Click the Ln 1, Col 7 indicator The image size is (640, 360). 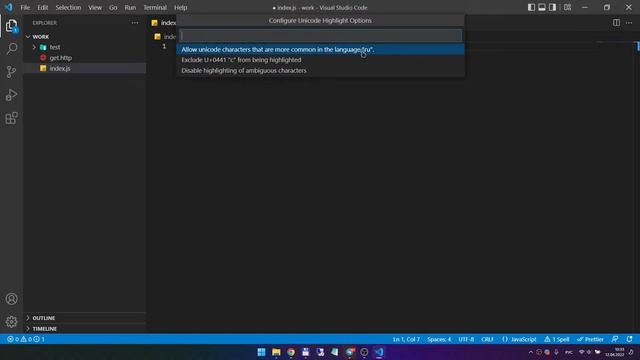coord(406,339)
